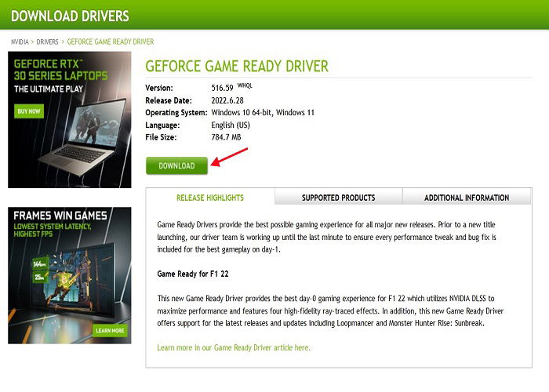
Task: Click Buy Now on RTX laptops ad
Action: pos(29,111)
